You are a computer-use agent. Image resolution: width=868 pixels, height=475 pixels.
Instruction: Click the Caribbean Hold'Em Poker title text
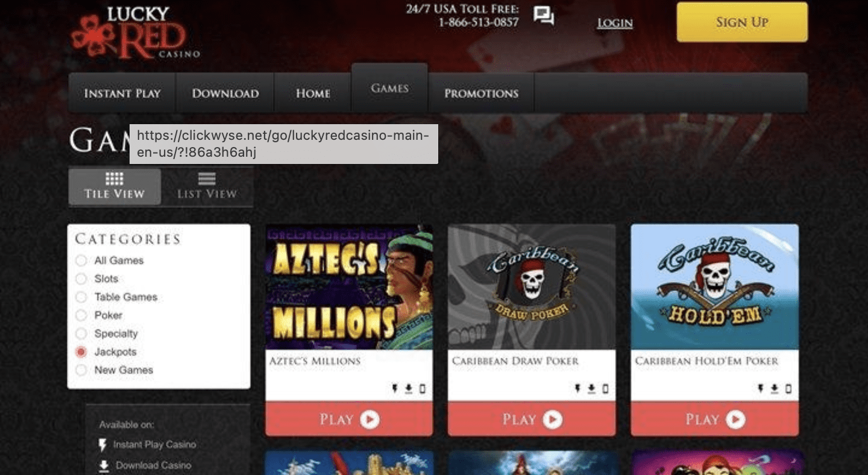pos(706,361)
